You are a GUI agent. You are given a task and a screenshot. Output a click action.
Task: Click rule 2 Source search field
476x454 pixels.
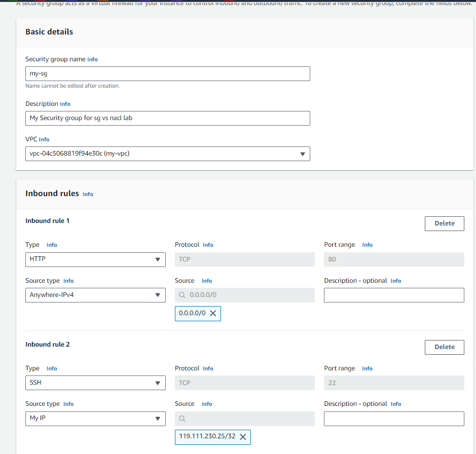point(245,419)
